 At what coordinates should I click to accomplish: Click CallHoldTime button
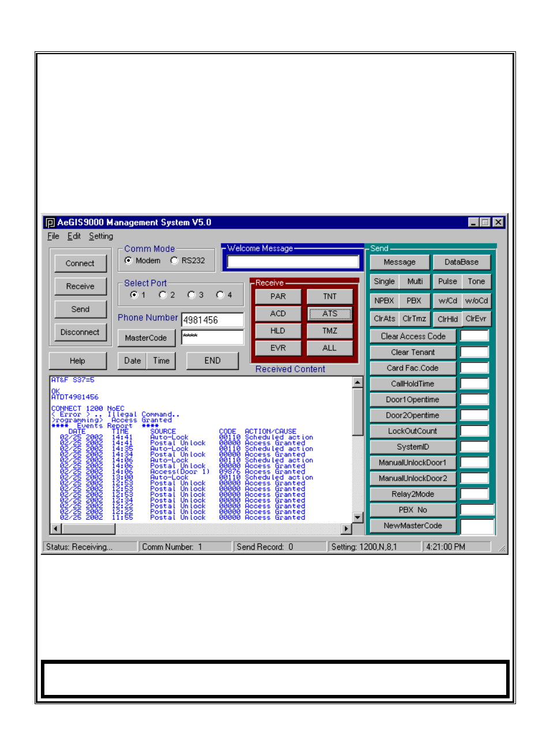coord(413,384)
